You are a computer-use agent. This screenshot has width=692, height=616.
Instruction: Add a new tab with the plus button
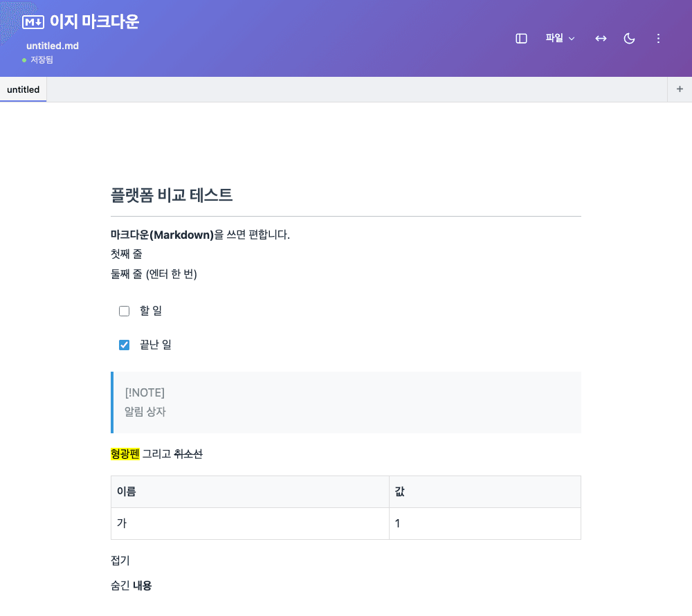(x=680, y=89)
